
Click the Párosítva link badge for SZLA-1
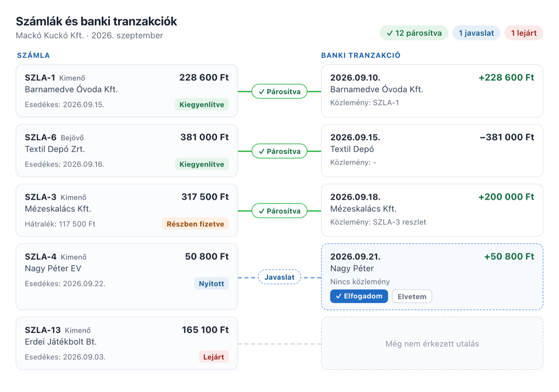coord(279,91)
